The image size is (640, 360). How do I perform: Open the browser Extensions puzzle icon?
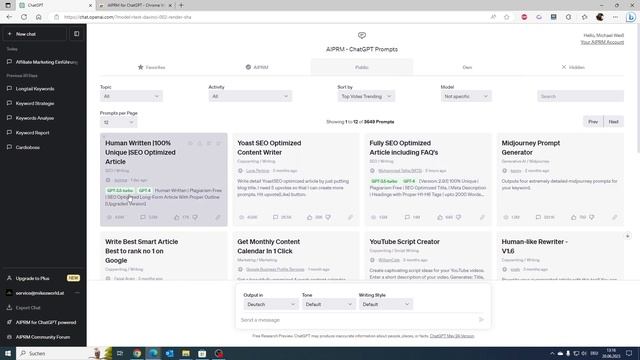pos(569,17)
